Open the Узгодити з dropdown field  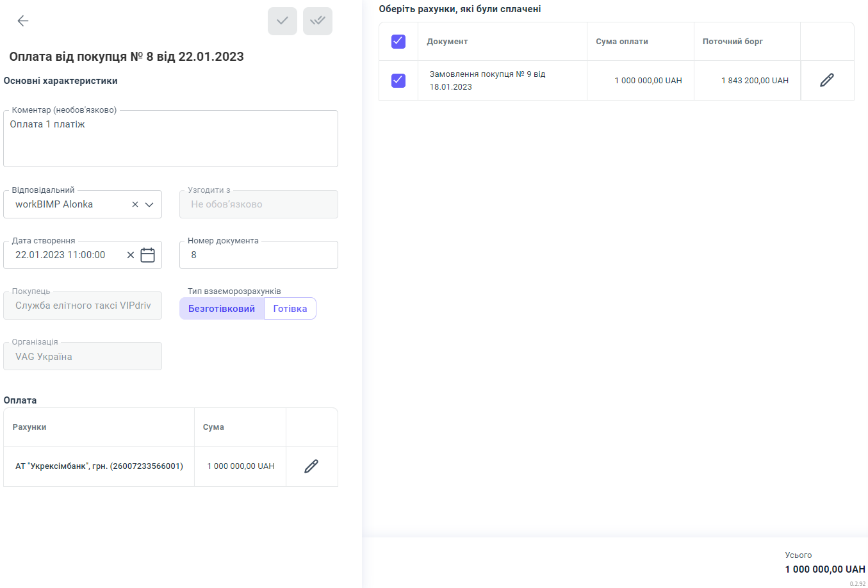(x=258, y=205)
